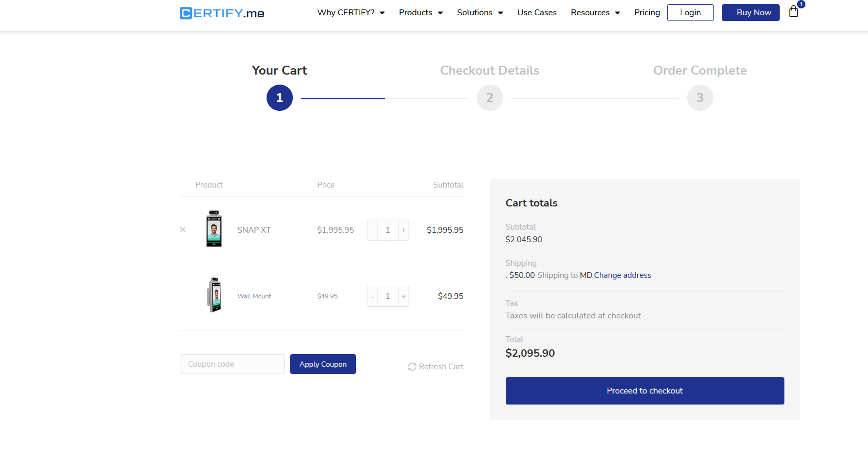Open SNAP XT product thumbnail

pyautogui.click(x=214, y=229)
